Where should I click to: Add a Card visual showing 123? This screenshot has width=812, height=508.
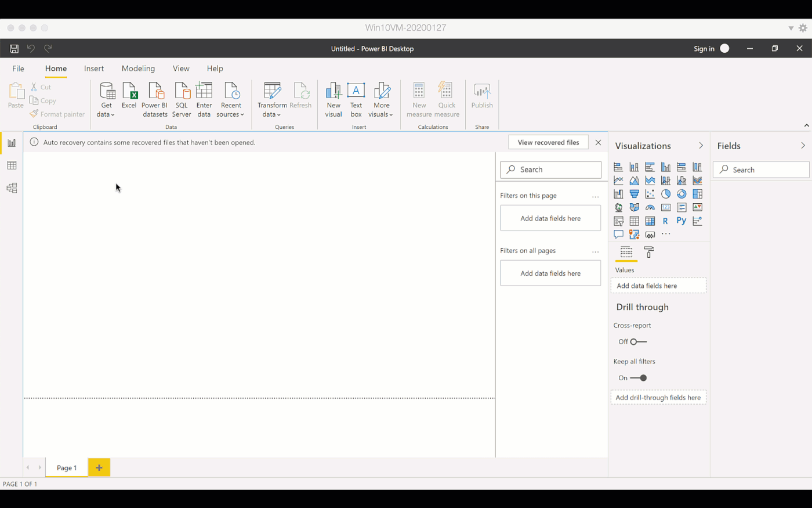point(666,207)
